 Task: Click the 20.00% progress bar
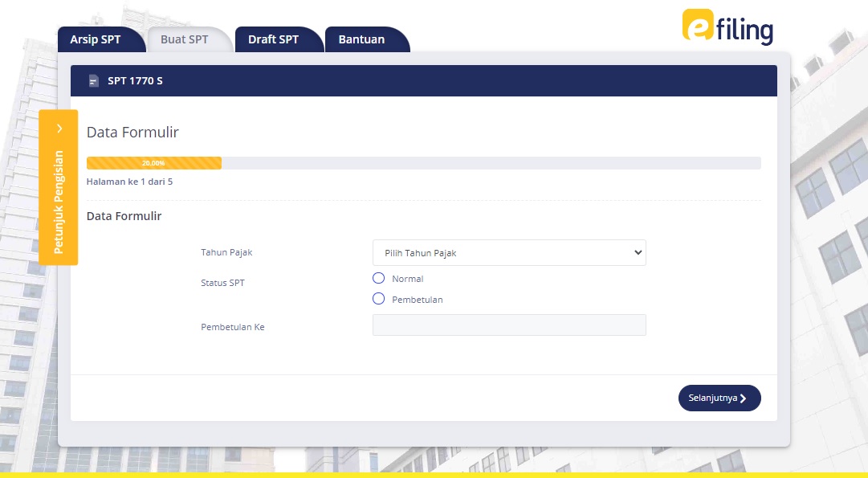point(154,162)
